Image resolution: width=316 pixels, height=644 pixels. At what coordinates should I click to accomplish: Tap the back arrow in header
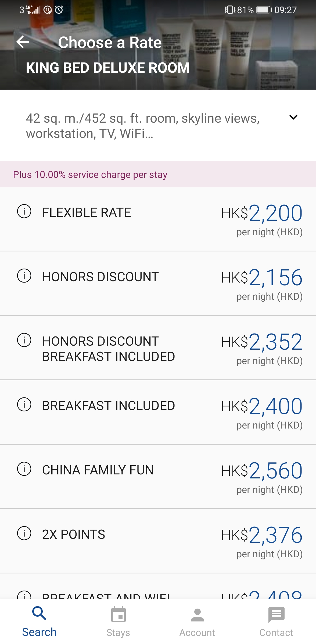pos(23,42)
